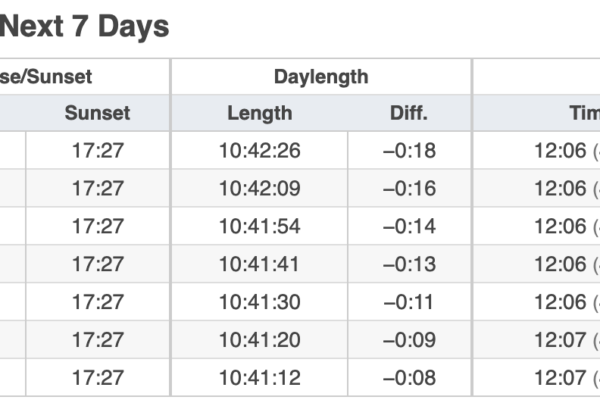600x400 pixels.
Task: Click the –0:18 difference cell
Action: tap(409, 150)
